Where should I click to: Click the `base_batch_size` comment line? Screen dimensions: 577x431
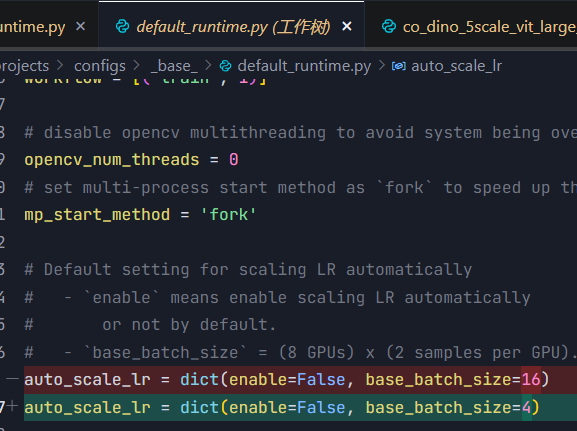pos(300,353)
